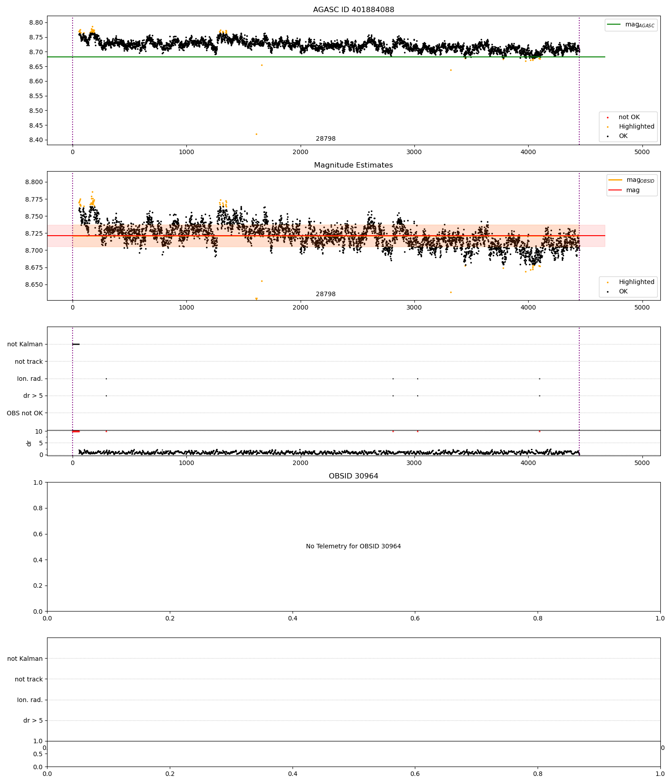Click the '8.55' y-axis tick label
Screen dimensions: 672x784
(x=36, y=96)
